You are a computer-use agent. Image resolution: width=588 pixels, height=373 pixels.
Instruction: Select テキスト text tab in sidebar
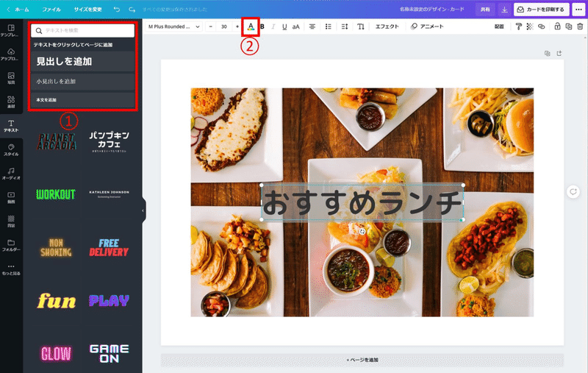click(11, 126)
